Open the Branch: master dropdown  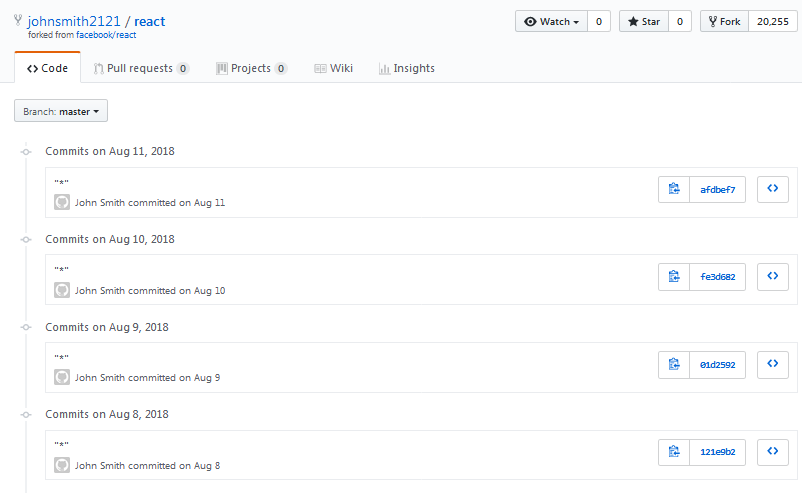click(61, 111)
